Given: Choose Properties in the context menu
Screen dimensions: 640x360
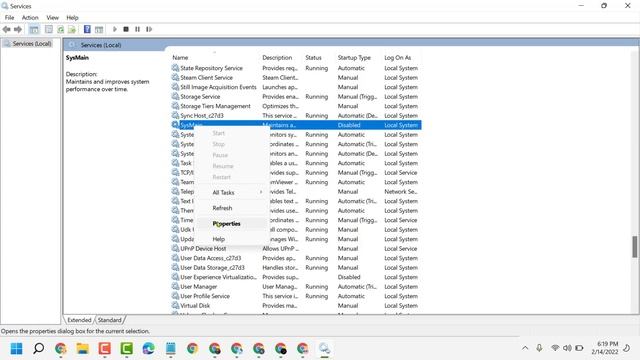Looking at the screenshot, I should point(232,224).
